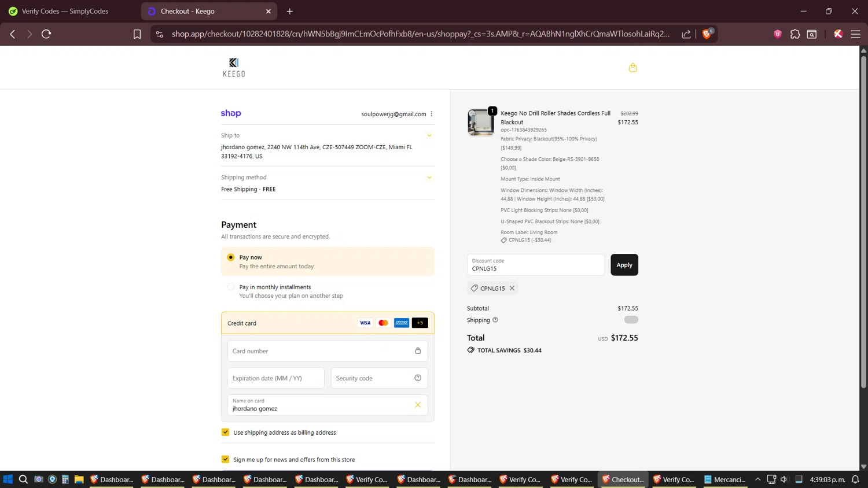Open the taskbar search
The height and width of the screenshot is (488, 868).
coord(23,479)
